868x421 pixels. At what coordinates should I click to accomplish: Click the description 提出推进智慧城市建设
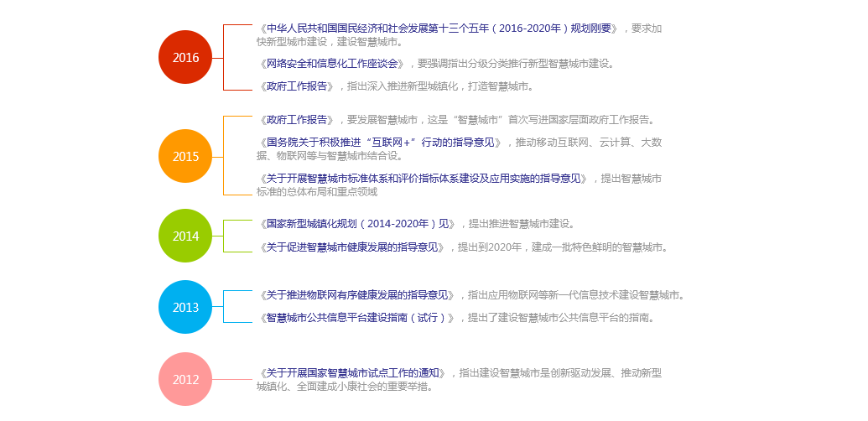coord(521,224)
